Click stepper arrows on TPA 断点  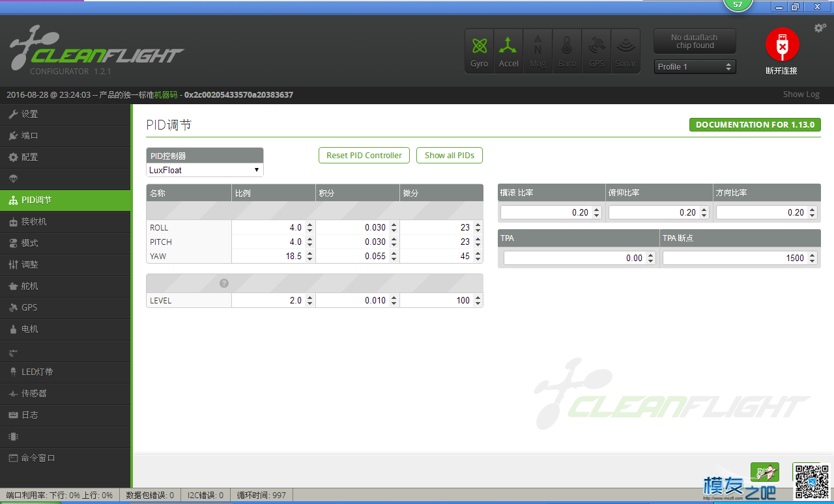click(x=812, y=258)
